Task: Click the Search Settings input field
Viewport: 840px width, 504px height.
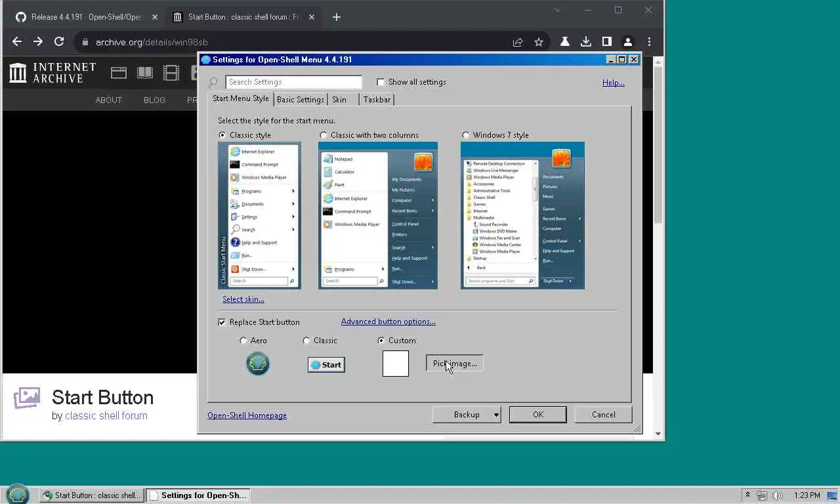Action: pos(293,82)
